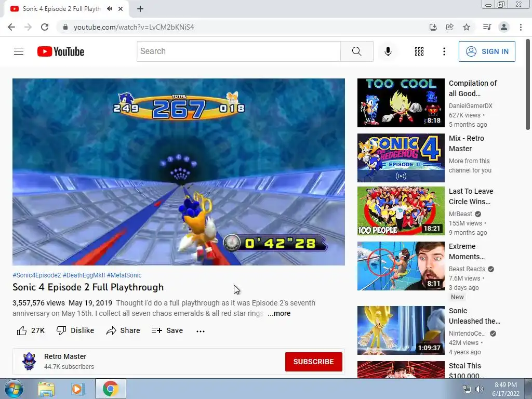Open the Windows Start button
532x399 pixels.
click(14, 389)
